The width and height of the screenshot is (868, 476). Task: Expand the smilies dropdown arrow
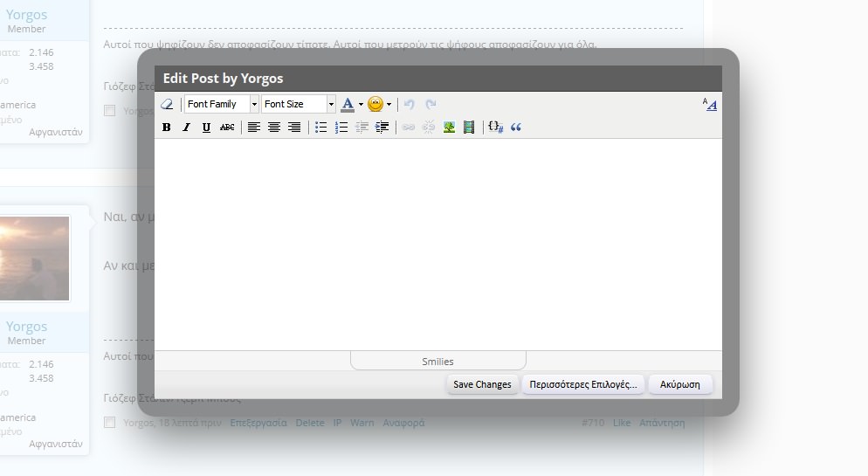pyautogui.click(x=389, y=104)
